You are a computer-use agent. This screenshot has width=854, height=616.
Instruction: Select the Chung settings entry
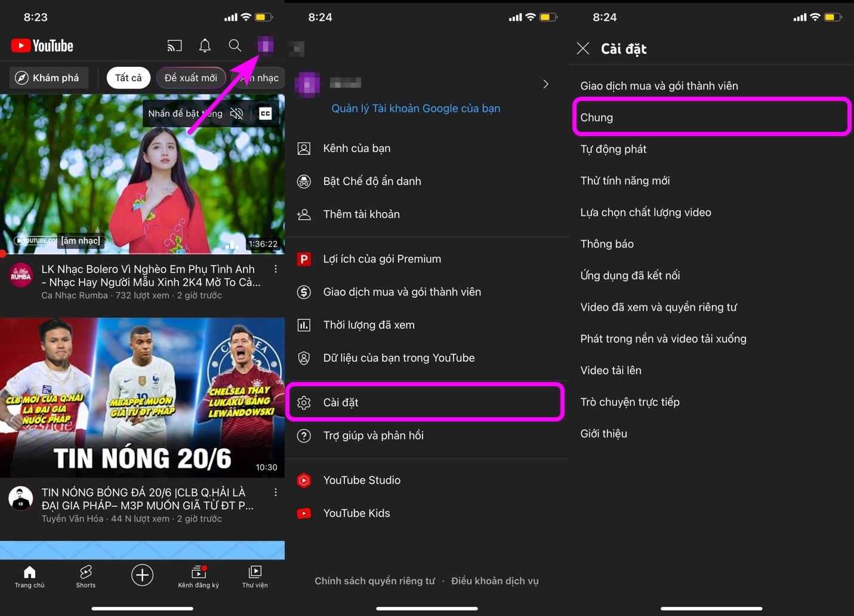point(711,117)
